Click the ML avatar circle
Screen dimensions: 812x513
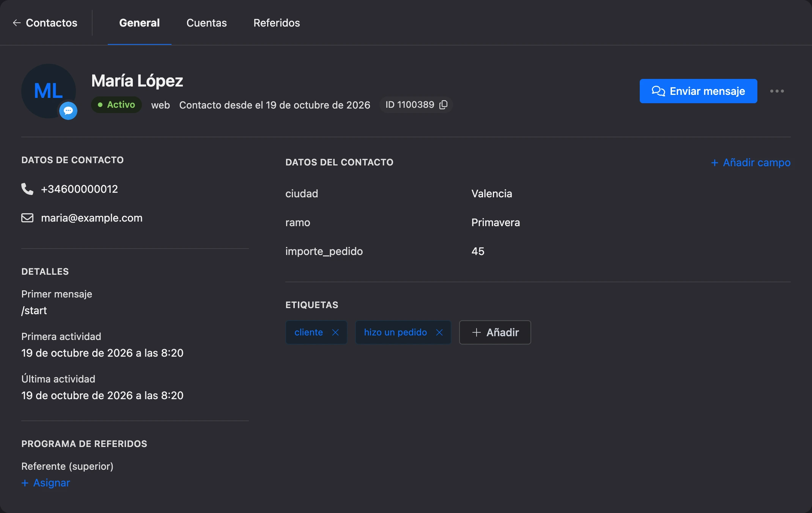pyautogui.click(x=49, y=91)
